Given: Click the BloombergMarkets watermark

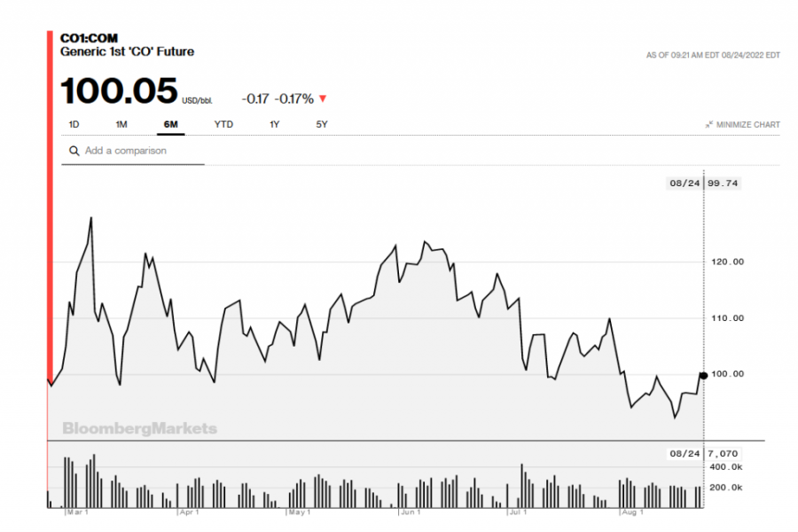Looking at the screenshot, I should coord(139,429).
